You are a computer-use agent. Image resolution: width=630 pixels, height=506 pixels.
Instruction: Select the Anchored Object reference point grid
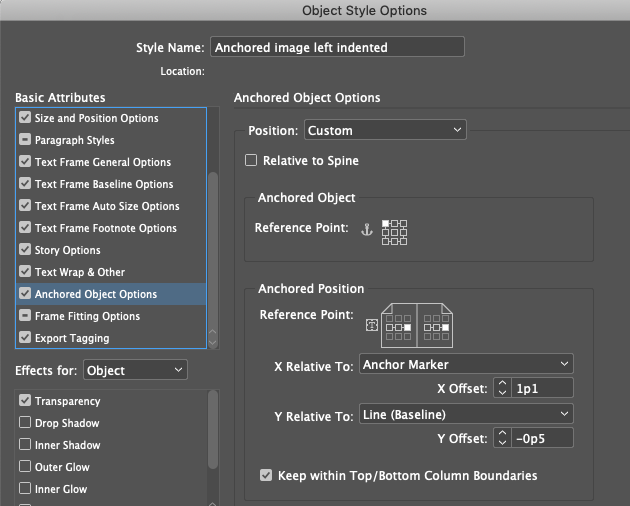click(394, 232)
